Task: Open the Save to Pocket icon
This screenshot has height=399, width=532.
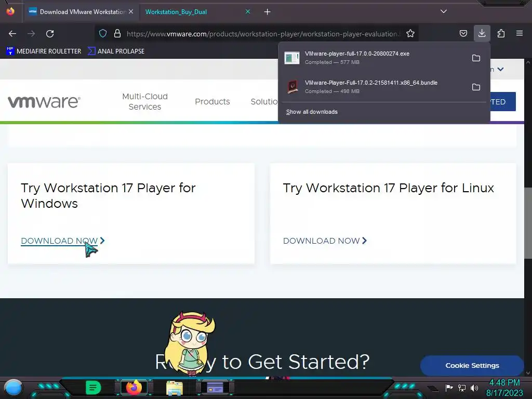Action: [x=463, y=33]
